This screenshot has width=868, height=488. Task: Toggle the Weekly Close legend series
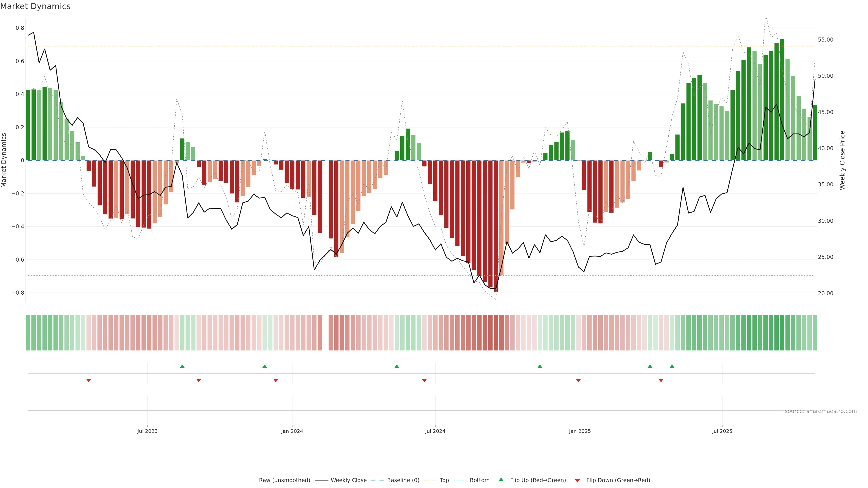[348, 480]
